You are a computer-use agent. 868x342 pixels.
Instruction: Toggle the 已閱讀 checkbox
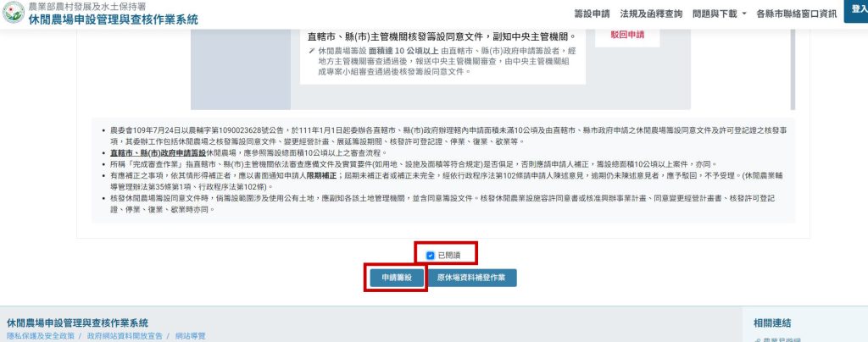[430, 256]
